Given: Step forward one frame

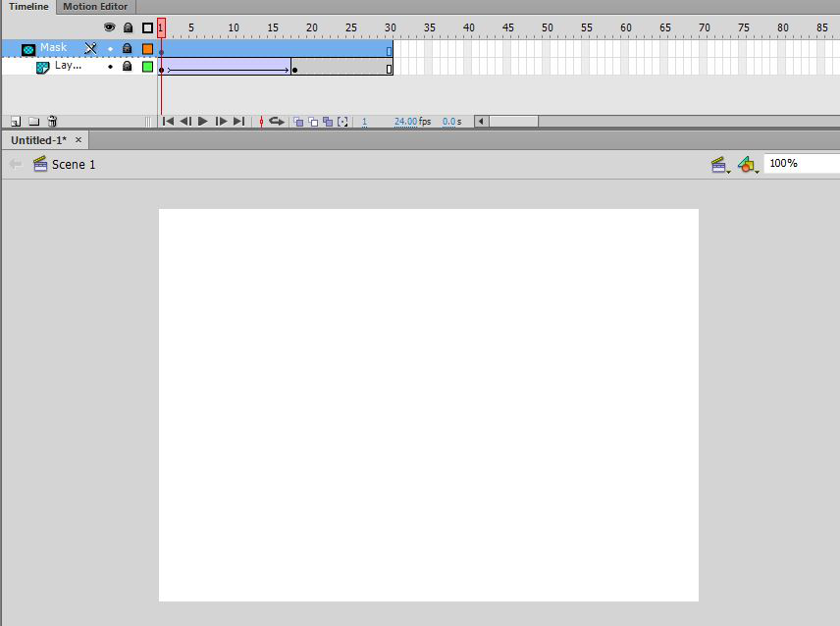Looking at the screenshot, I should (x=221, y=122).
